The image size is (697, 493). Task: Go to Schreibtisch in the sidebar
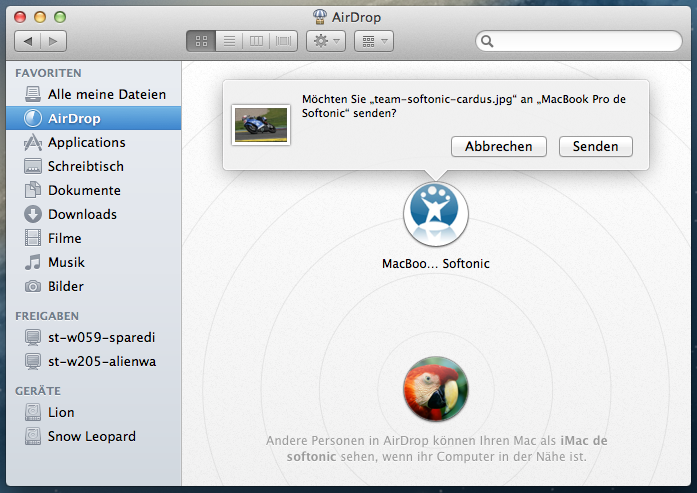click(85, 166)
